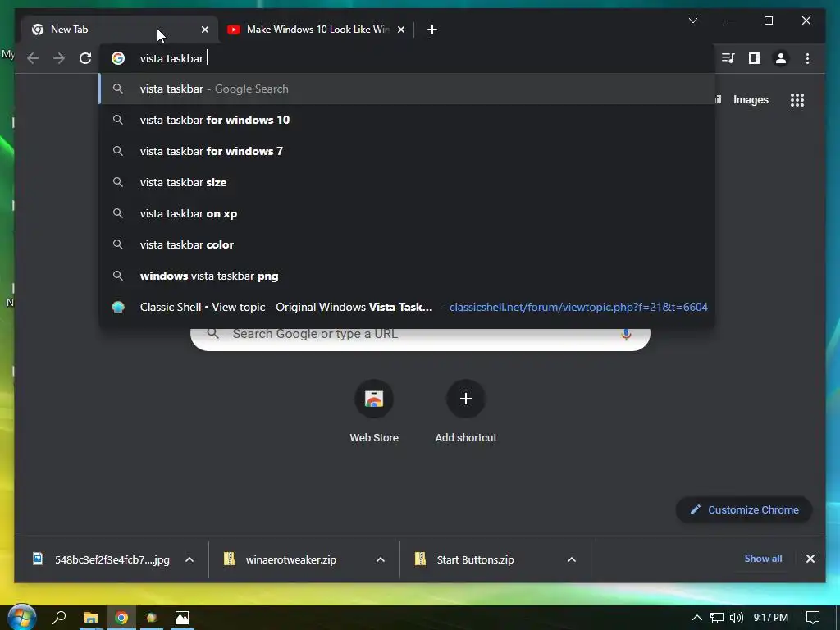Screen dimensions: 840x630
Task: Select suggestion vista taskbar for windows 10
Action: 407,120
